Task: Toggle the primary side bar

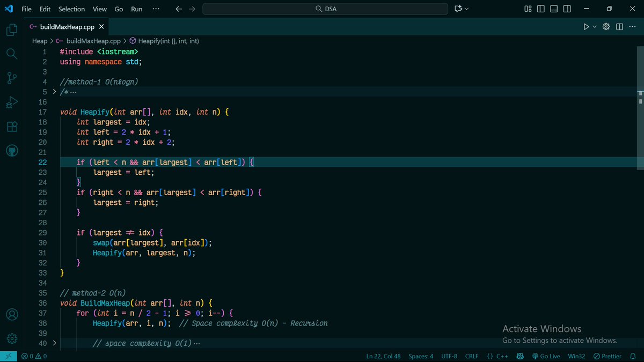Action: pos(541,9)
